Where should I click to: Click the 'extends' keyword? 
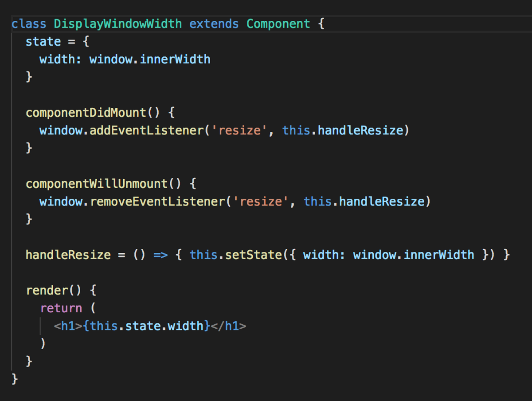[x=214, y=24]
